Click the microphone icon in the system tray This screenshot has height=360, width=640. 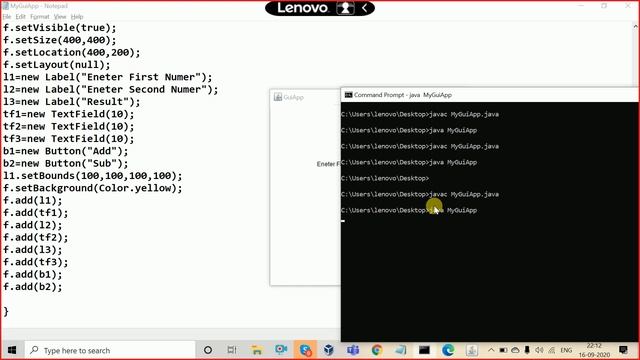527,350
